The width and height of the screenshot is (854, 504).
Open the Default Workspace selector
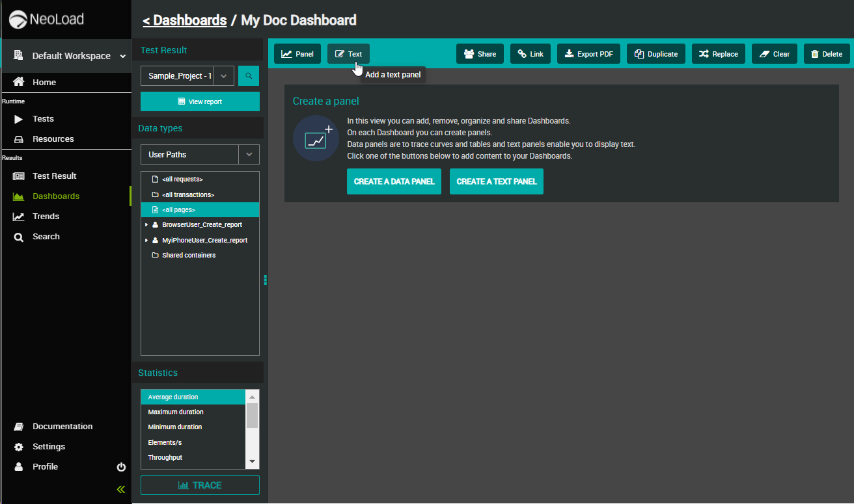click(66, 56)
